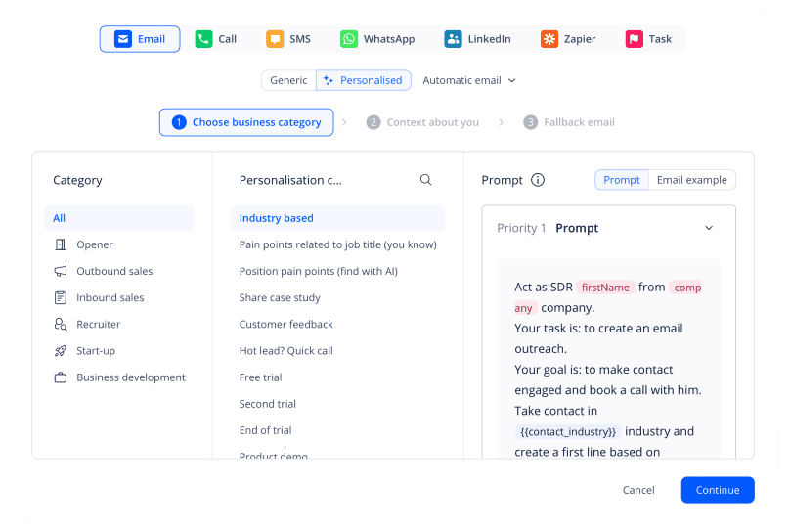Viewport: 790px width, 532px height.
Task: Pick the SMS channel icon
Action: tap(275, 39)
